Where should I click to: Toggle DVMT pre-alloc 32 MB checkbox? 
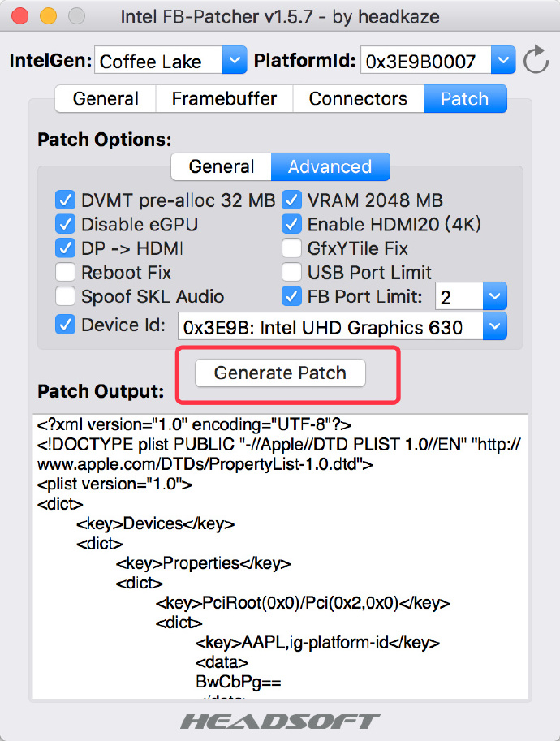click(x=65, y=200)
